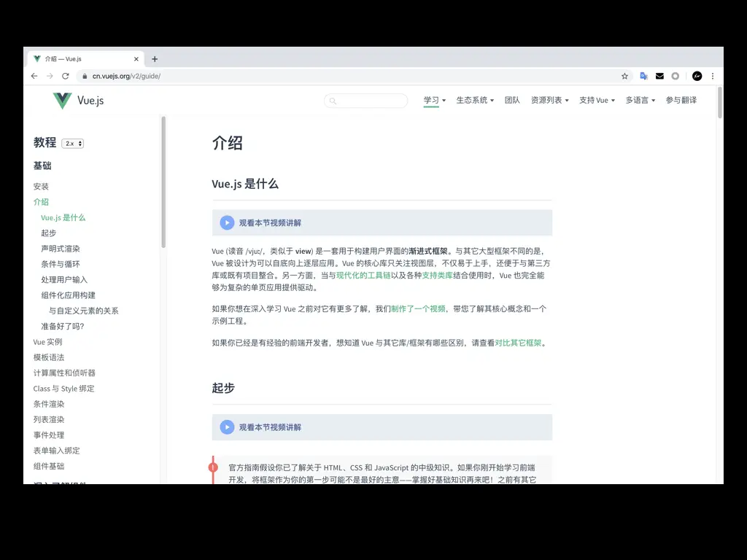Open the 学习 dropdown menu
This screenshot has width=747, height=560.
[435, 101]
